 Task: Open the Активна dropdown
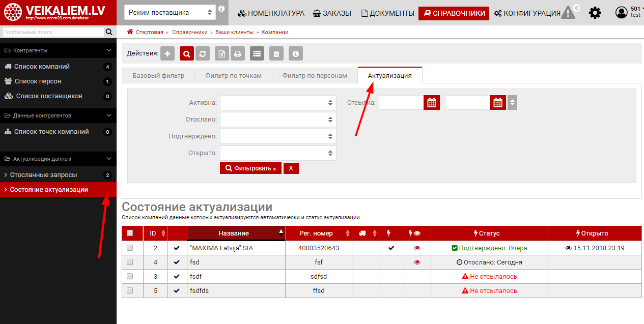[278, 103]
